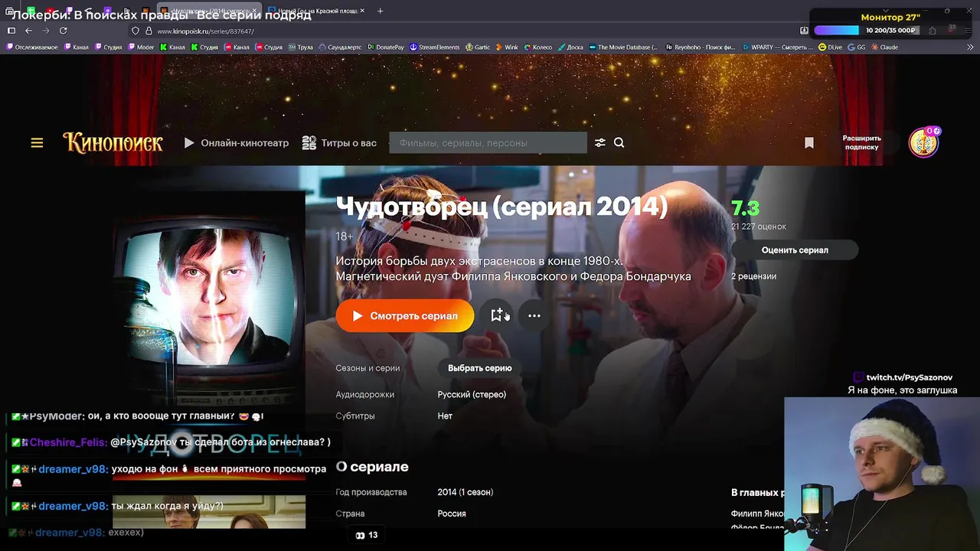The width and height of the screenshot is (980, 551).
Task: Go back in browser history
Action: pyautogui.click(x=28, y=31)
